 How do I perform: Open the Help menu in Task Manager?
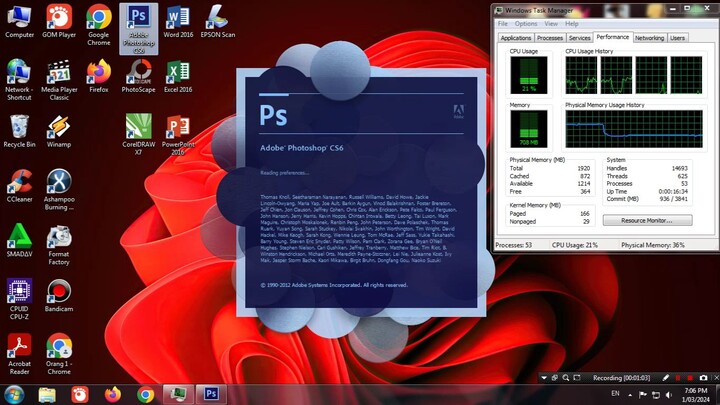[572, 23]
